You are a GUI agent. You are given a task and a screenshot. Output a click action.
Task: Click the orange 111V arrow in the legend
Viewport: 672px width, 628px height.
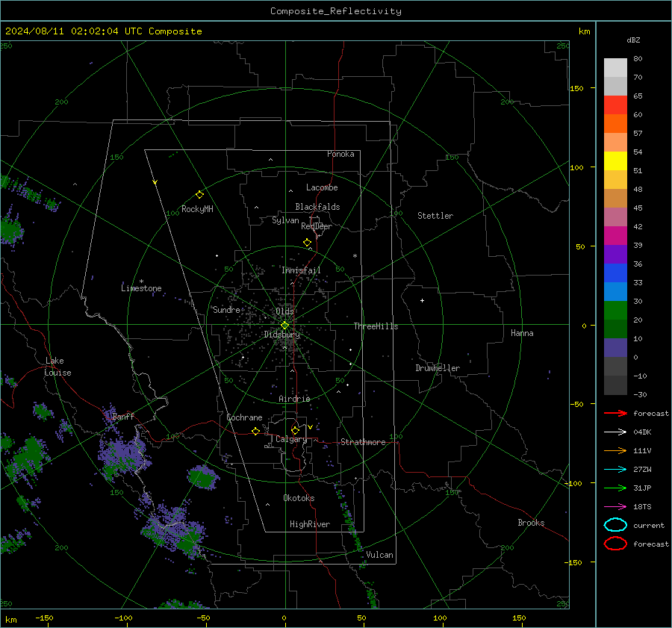click(615, 450)
